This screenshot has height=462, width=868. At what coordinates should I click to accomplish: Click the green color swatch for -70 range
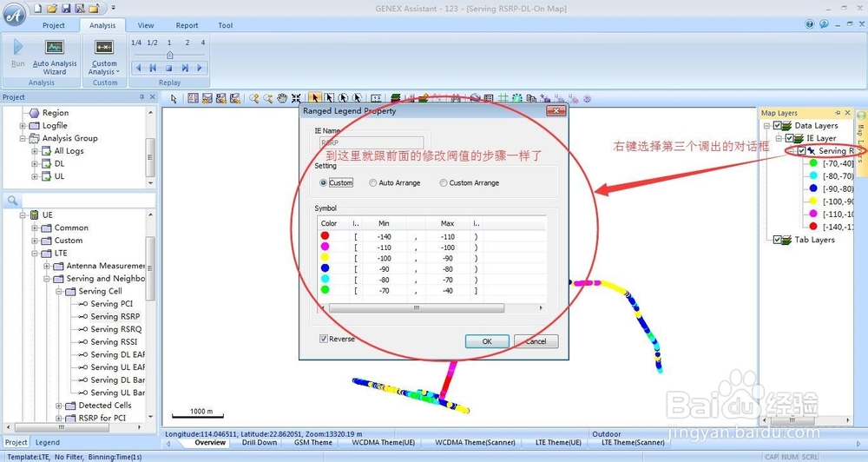pos(325,290)
